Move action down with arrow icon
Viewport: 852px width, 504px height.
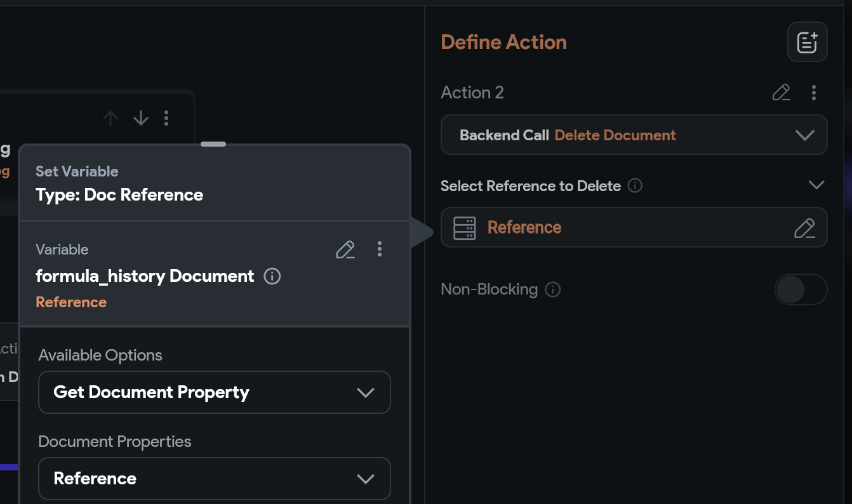tap(140, 118)
